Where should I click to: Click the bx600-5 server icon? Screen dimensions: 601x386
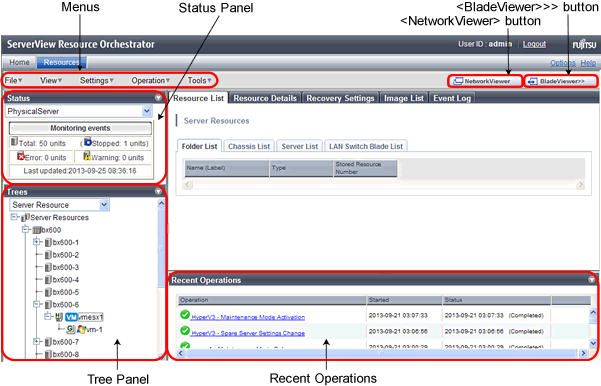point(48,292)
